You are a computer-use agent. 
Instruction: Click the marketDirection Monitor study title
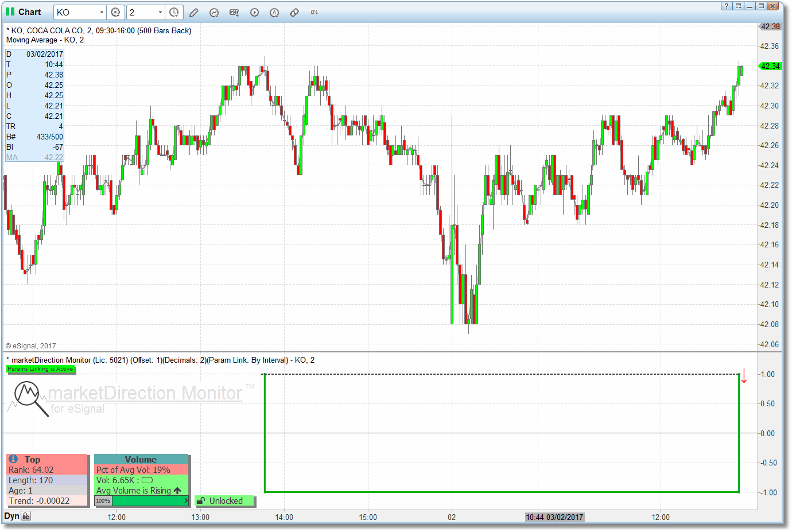(x=160, y=360)
